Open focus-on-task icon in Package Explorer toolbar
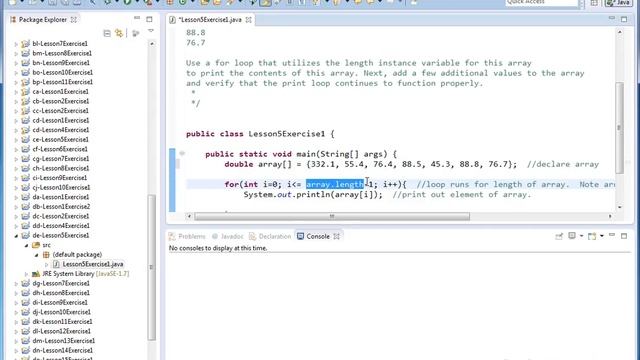 (x=136, y=33)
